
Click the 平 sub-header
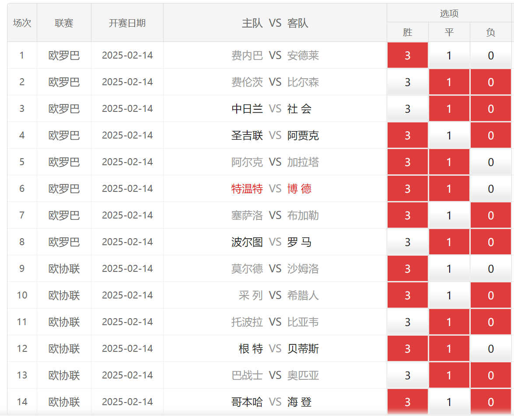click(449, 32)
